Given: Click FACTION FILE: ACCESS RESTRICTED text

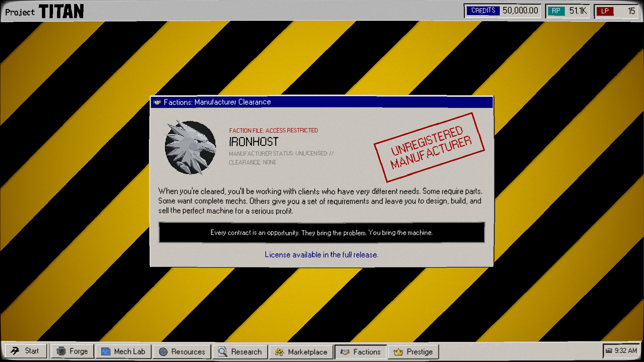Looking at the screenshot, I should tap(274, 130).
